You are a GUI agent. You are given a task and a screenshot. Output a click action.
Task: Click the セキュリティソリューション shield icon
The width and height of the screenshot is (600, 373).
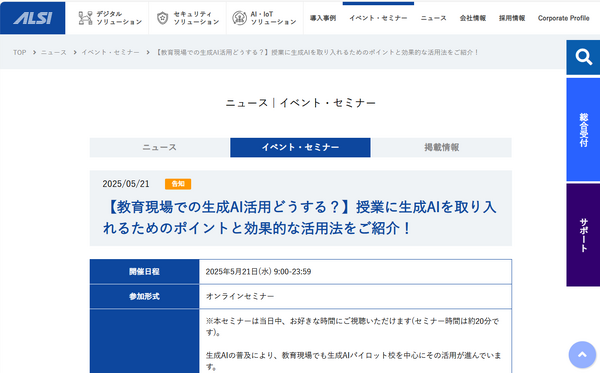[x=163, y=18]
